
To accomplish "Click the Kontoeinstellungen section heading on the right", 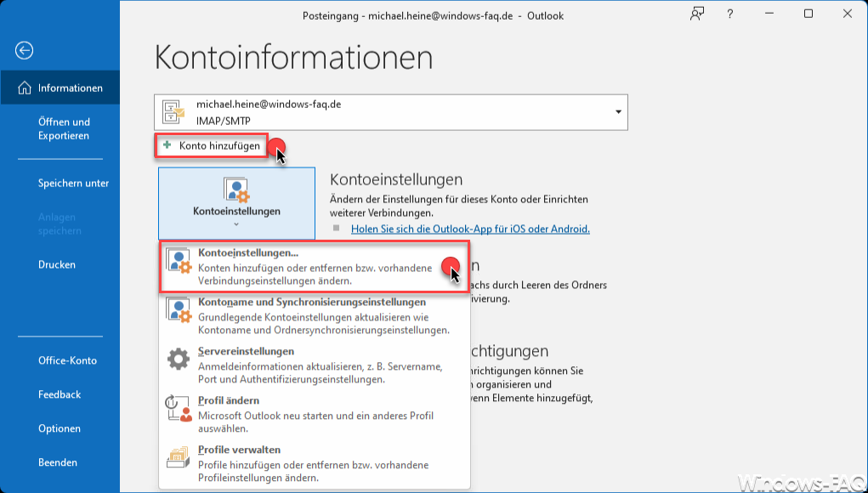I will tap(396, 179).
